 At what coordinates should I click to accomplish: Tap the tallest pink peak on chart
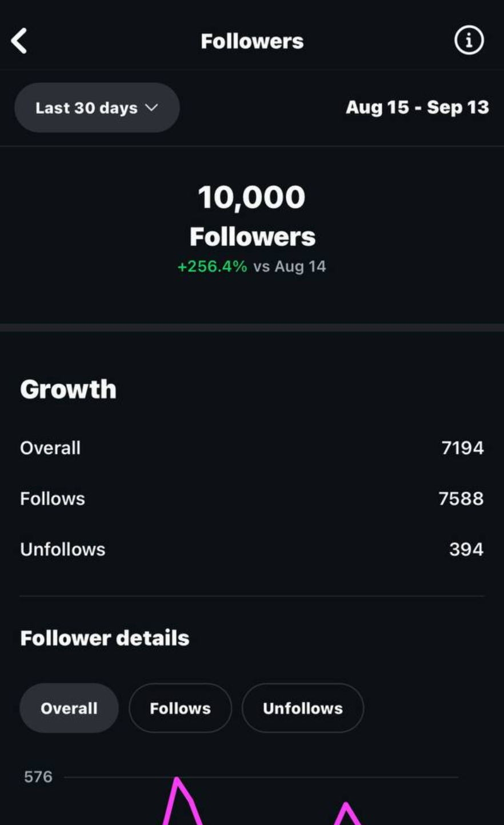tap(178, 781)
